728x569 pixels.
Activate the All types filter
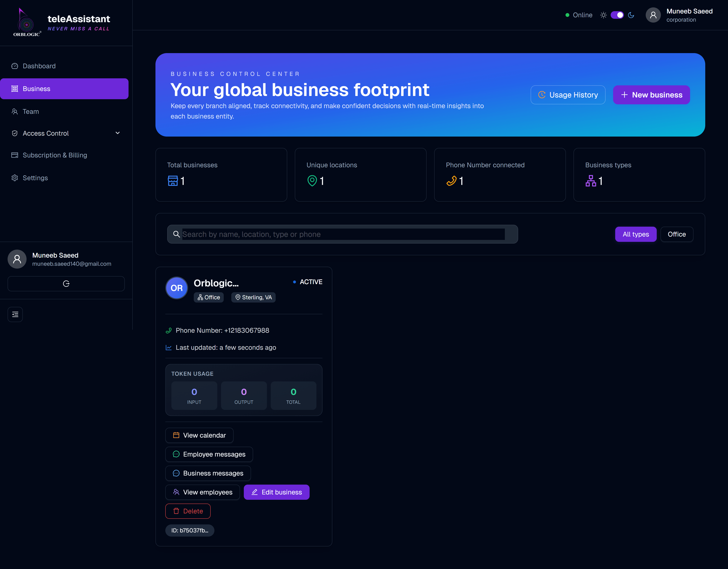635,234
